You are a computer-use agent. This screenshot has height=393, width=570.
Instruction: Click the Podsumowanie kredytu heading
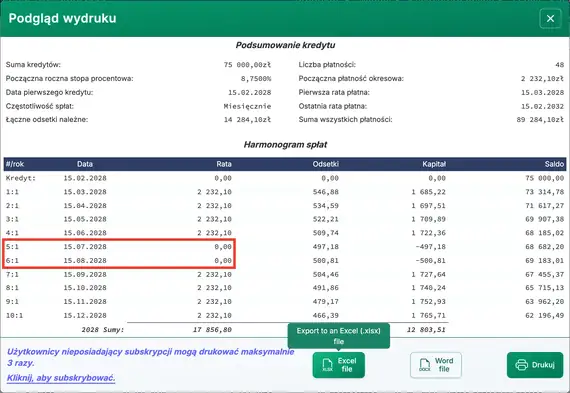[x=285, y=45]
